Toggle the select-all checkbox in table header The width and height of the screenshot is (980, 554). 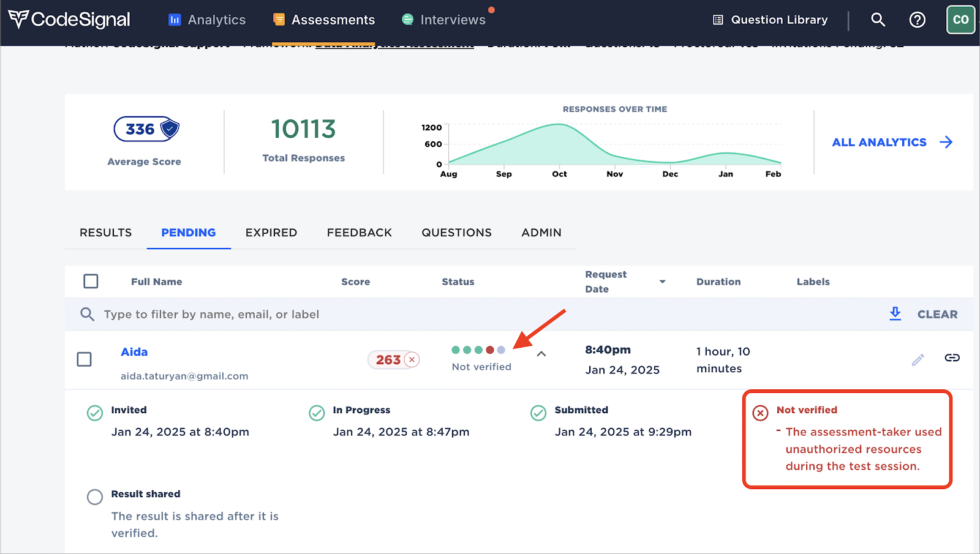click(x=91, y=281)
